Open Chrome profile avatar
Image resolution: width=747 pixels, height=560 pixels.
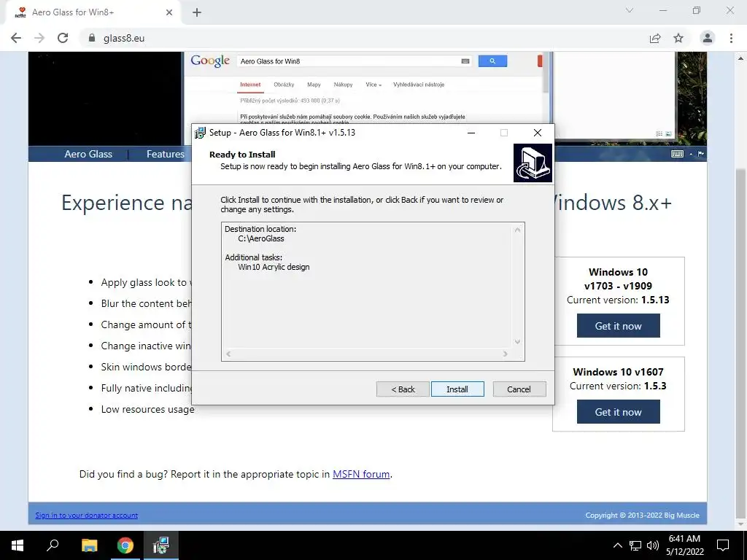click(708, 38)
